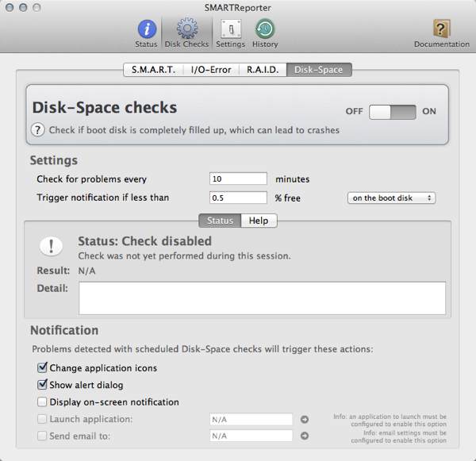Click the 'Status: Check disabled' heading
This screenshot has width=476, height=461.
[145, 241]
